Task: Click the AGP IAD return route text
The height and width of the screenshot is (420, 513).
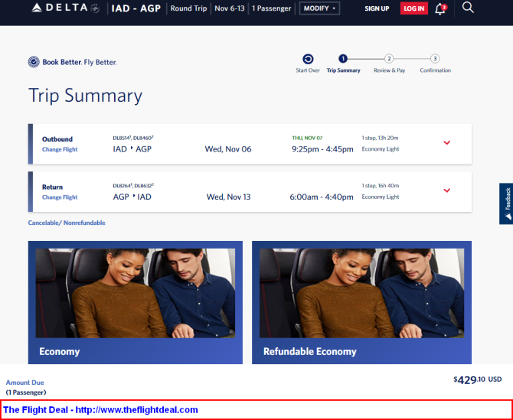Action: coord(132,197)
